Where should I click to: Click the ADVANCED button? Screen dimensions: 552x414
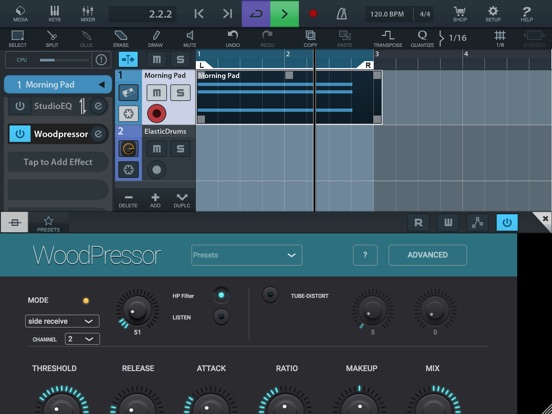pyautogui.click(x=427, y=255)
